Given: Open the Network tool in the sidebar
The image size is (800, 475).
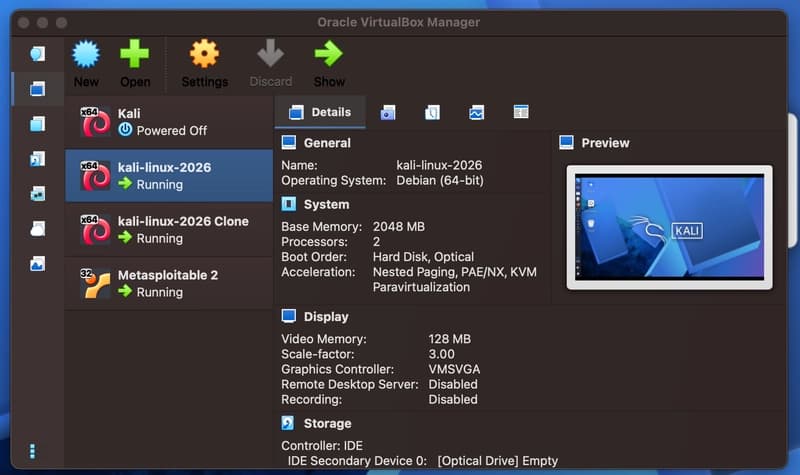Looking at the screenshot, I should pos(37,194).
